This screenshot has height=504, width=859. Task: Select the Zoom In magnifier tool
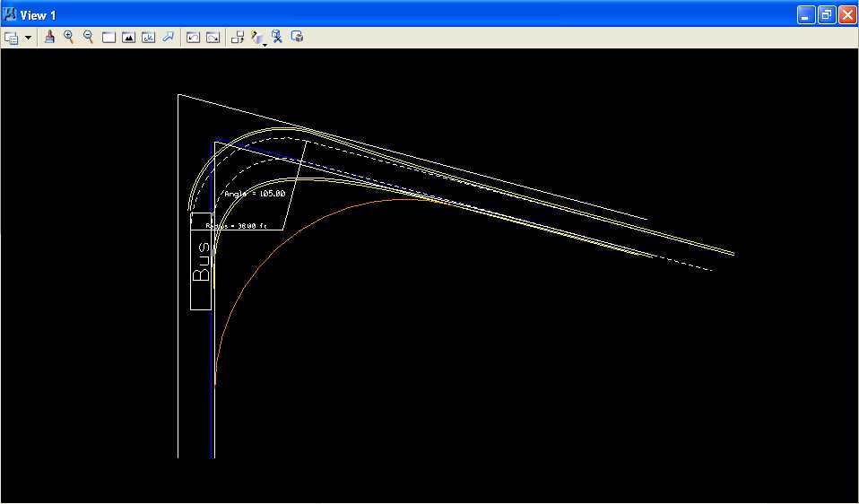(x=69, y=37)
